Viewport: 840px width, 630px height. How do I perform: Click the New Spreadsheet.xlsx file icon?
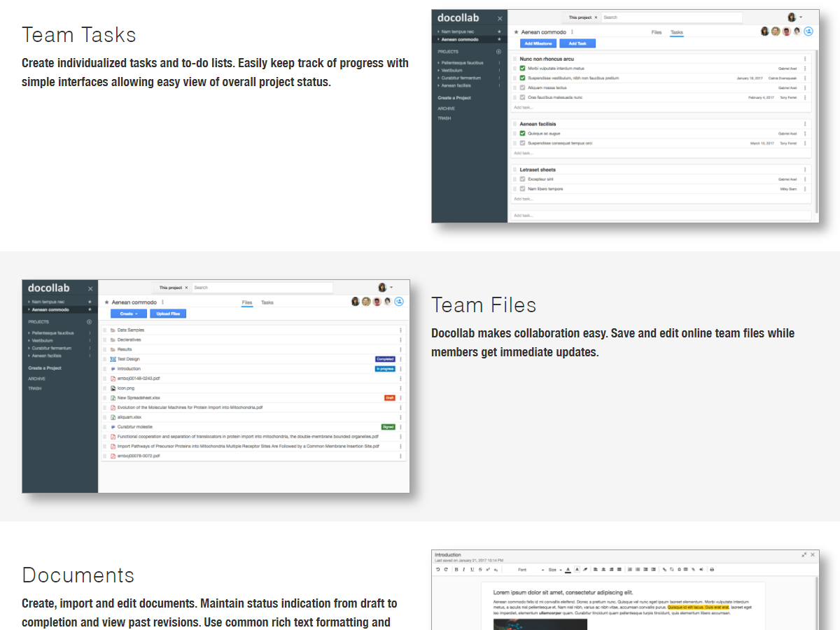(113, 398)
